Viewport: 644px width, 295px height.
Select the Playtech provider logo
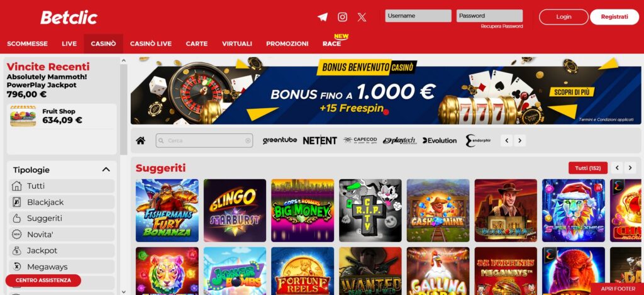tap(399, 140)
